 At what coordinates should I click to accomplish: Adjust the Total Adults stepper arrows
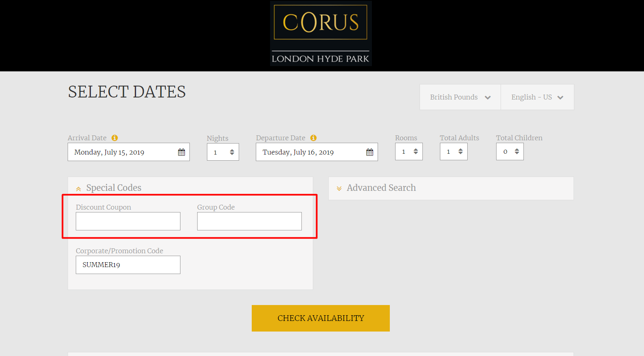click(x=461, y=151)
